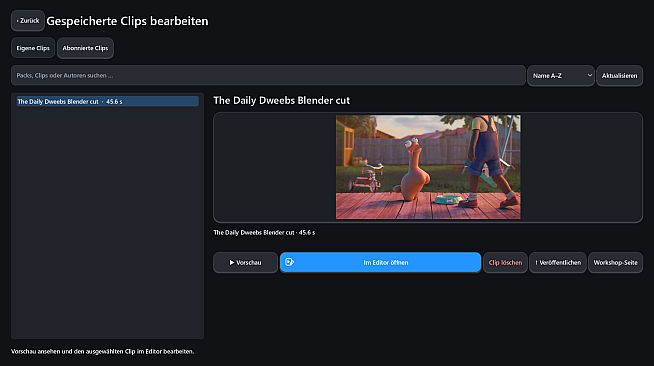Select The Daily Dweebs Blender cut list entry
Image resolution: width=654 pixels, height=366 pixels.
(x=108, y=101)
